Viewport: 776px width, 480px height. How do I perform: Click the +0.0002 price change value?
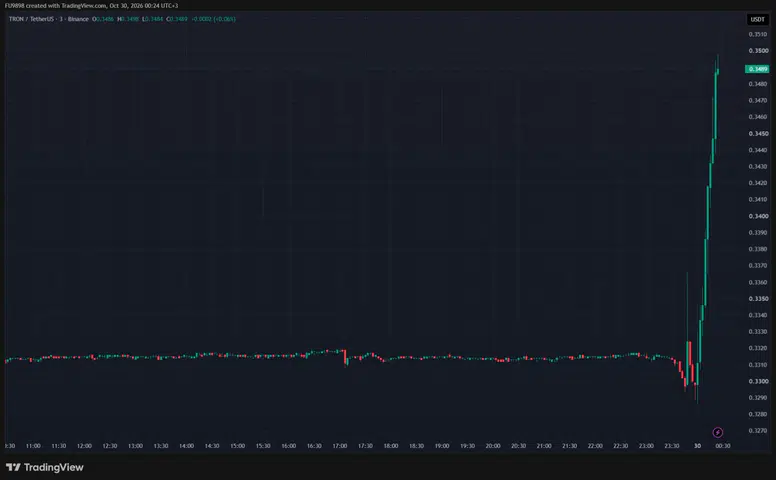(201, 19)
